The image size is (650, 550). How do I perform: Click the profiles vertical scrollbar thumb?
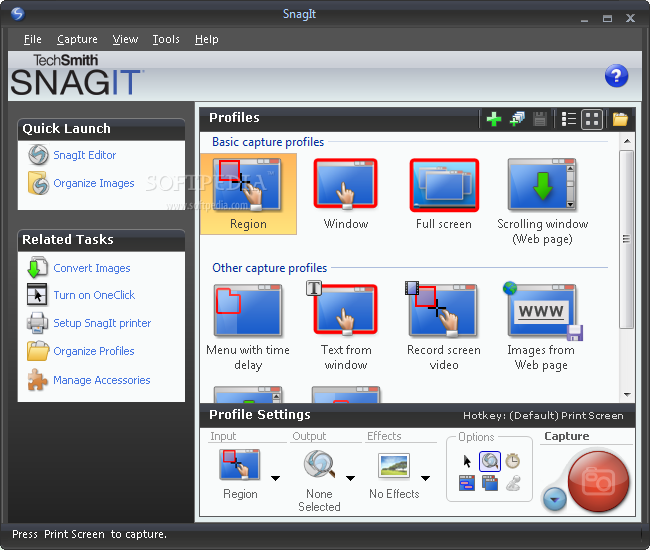pos(626,239)
